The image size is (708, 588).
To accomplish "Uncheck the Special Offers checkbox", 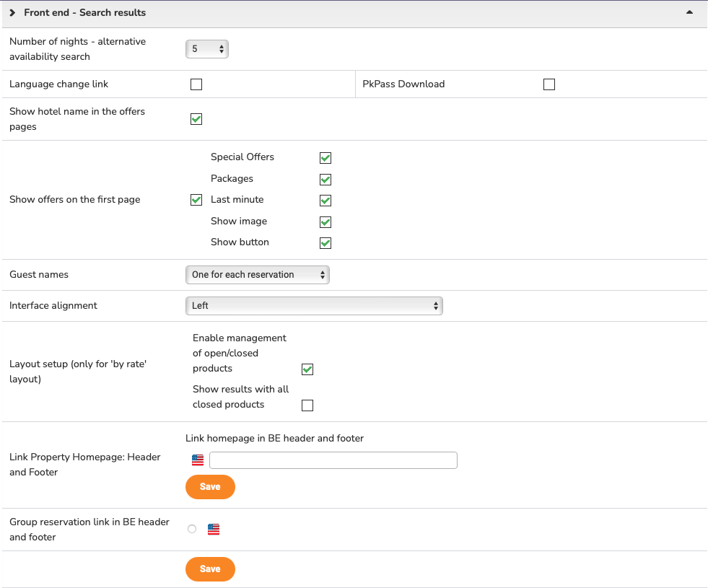I will 325,158.
